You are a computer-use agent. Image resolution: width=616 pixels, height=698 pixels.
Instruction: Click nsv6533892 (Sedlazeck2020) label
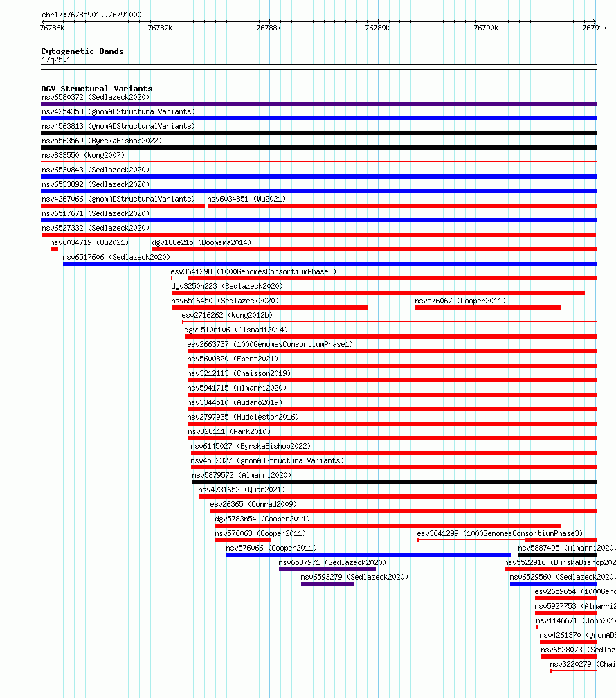[96, 184]
